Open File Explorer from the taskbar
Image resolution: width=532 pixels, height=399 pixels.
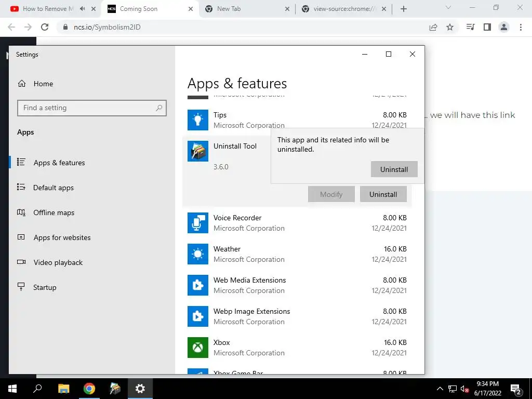[63, 389]
